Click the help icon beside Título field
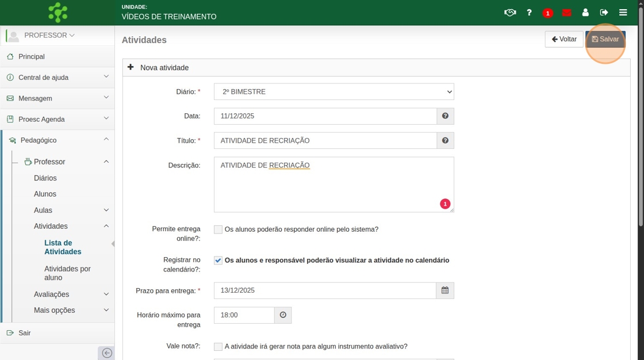This screenshot has width=644, height=360. coord(445,140)
